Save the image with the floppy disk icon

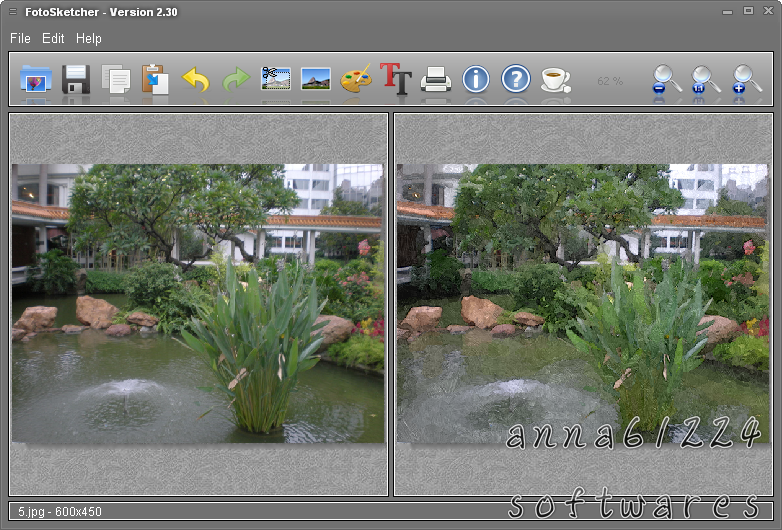(x=76, y=79)
